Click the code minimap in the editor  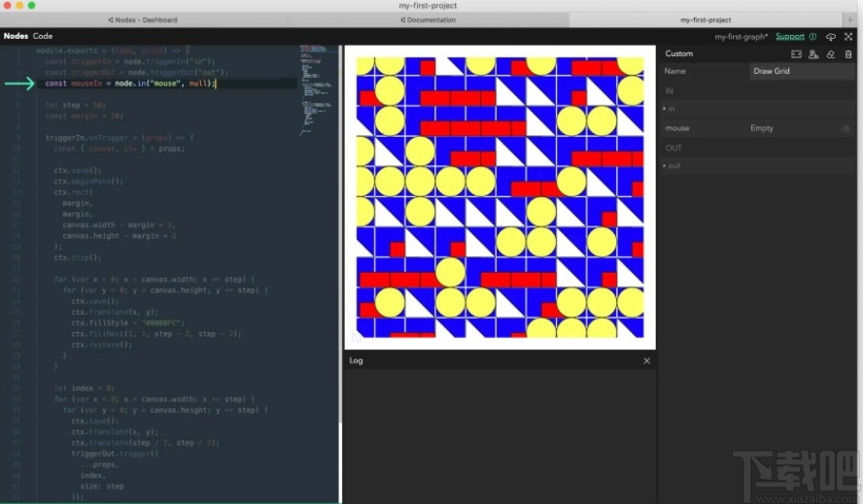[316, 89]
